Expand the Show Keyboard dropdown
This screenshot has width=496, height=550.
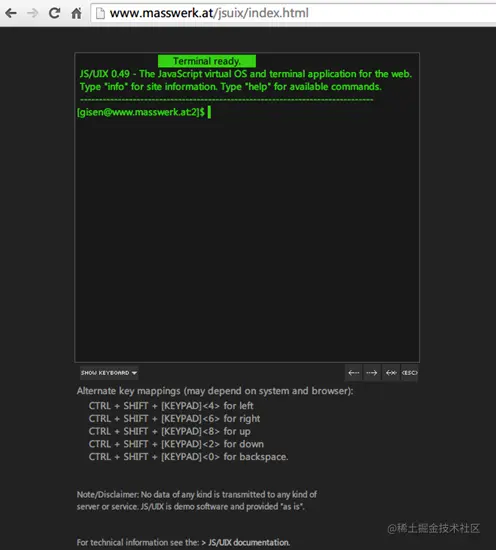pos(109,373)
